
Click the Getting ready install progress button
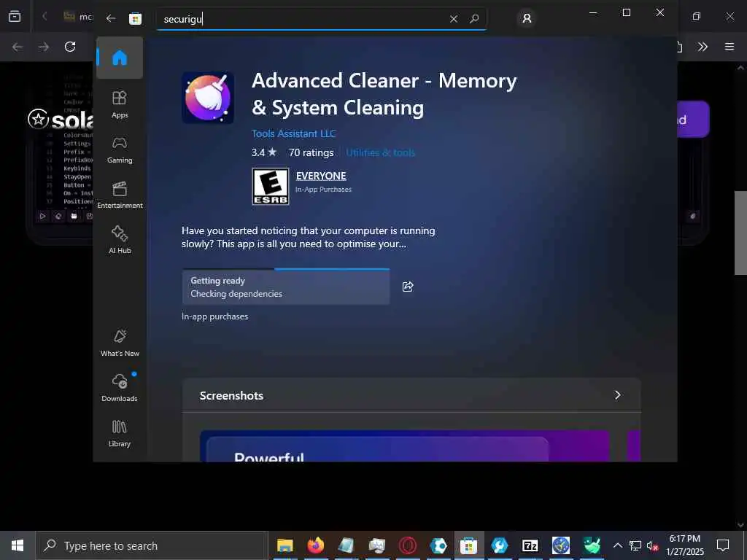tap(286, 287)
